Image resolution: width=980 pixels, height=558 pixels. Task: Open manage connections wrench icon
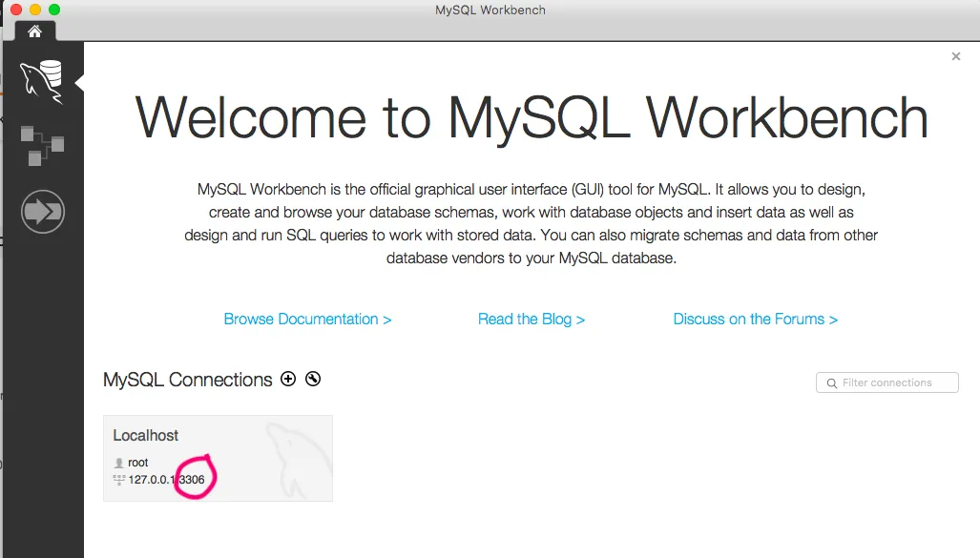tap(313, 380)
